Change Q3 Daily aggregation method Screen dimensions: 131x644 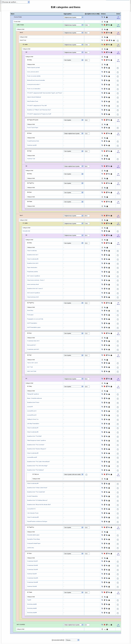click(x=73, y=60)
